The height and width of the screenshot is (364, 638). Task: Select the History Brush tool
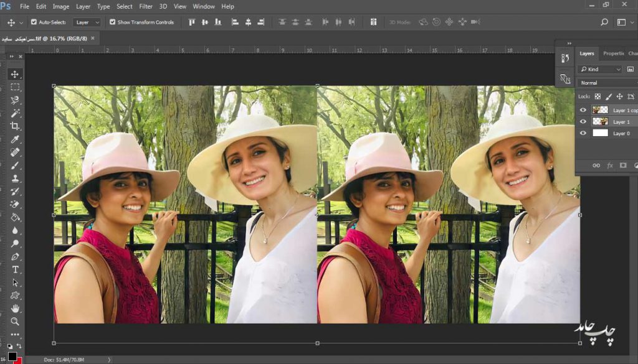(15, 192)
